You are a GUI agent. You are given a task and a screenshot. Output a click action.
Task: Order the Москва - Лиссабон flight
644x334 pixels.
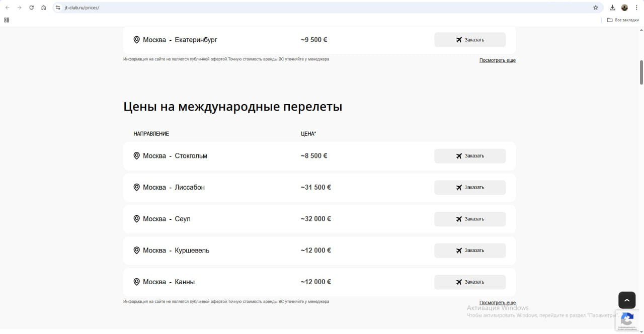[469, 188]
